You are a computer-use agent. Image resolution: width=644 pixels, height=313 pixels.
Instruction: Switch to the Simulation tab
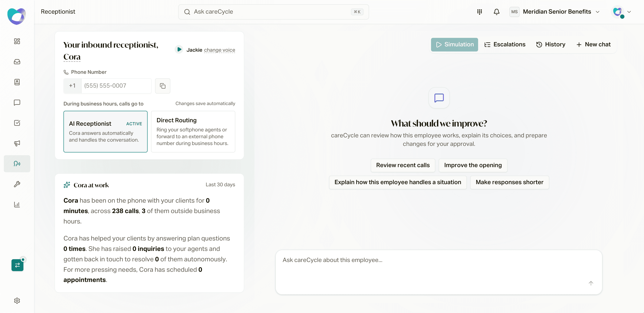click(454, 44)
